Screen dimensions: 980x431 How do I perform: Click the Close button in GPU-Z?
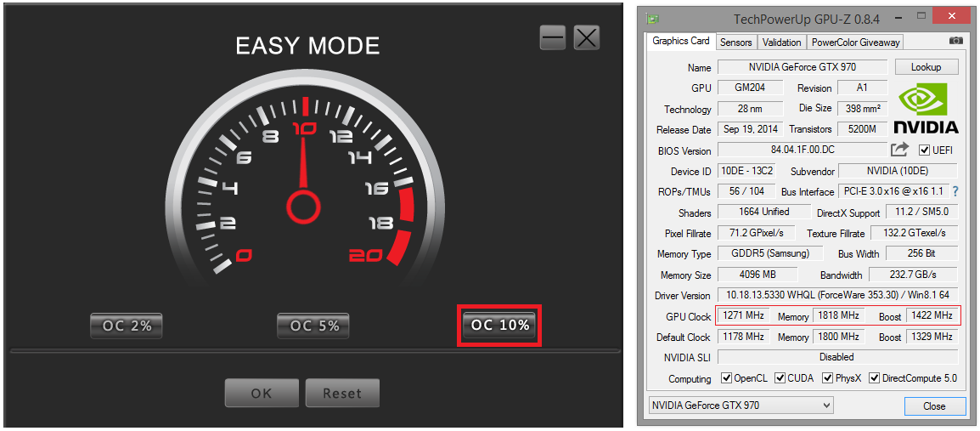pyautogui.click(x=934, y=406)
